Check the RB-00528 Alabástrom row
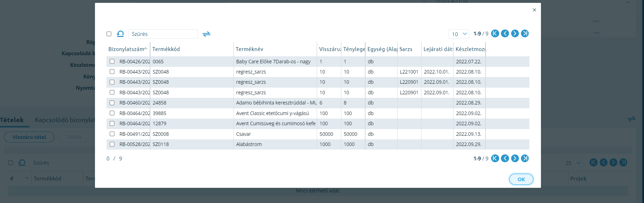644x203 pixels. point(112,144)
